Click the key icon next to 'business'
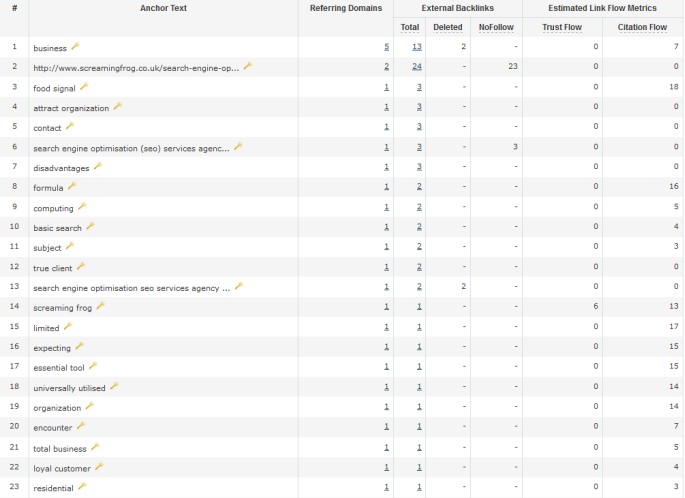Screen dimensions: 685x498 pos(75,46)
